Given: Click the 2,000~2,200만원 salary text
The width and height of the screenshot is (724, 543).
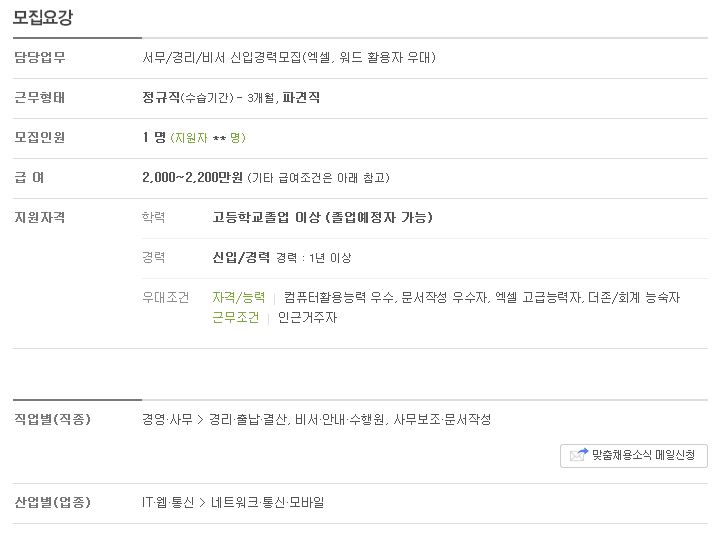Looking at the screenshot, I should [x=192, y=177].
